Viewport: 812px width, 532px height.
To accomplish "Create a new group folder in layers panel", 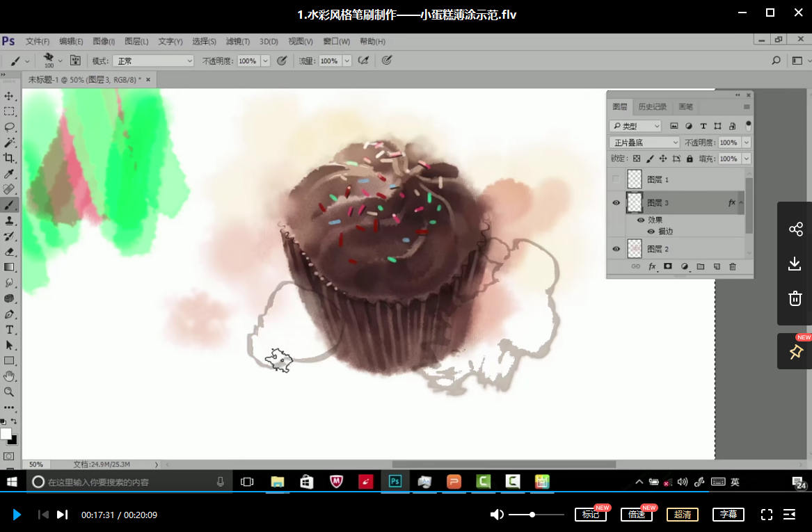I will pos(700,266).
